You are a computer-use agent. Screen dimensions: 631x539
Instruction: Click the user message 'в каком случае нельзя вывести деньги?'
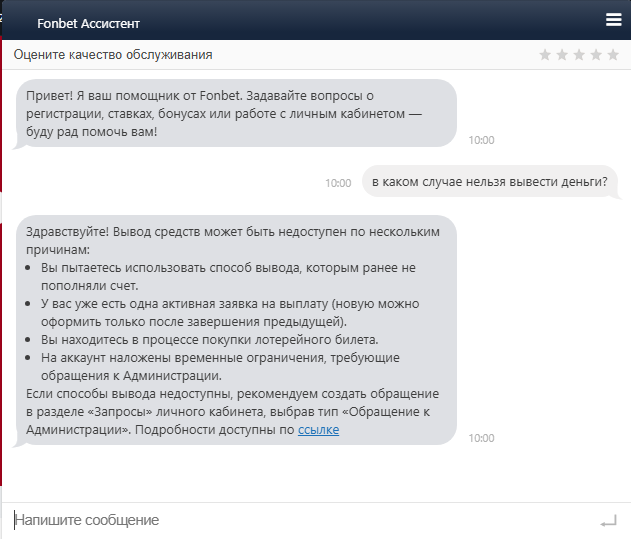click(x=489, y=182)
